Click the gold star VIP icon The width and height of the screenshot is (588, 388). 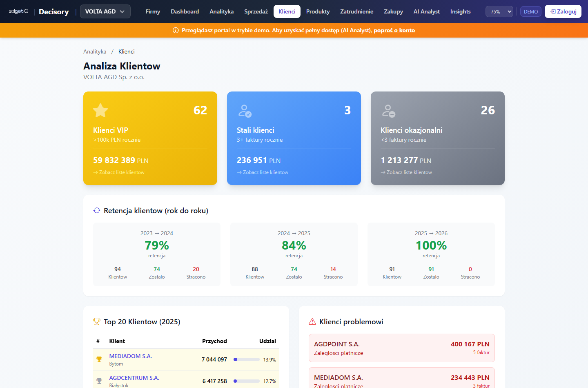point(100,110)
